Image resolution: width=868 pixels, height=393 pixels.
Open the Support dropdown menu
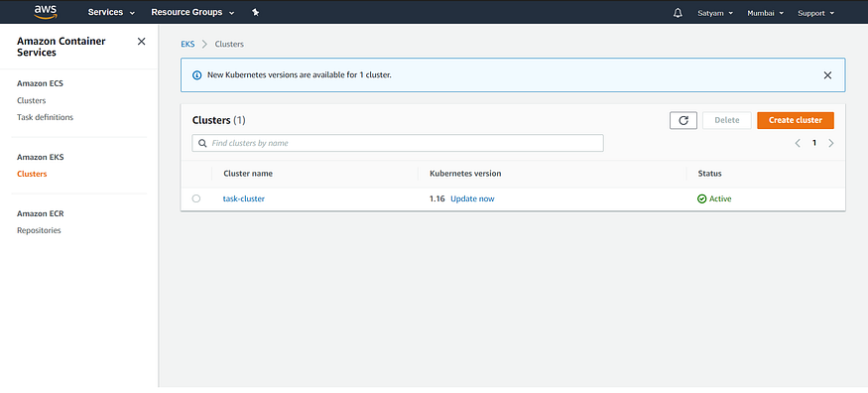click(816, 13)
